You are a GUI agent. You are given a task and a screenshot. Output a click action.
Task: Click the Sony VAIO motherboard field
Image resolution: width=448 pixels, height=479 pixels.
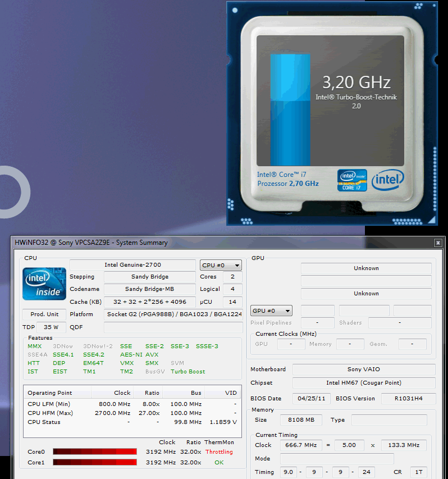coord(364,369)
